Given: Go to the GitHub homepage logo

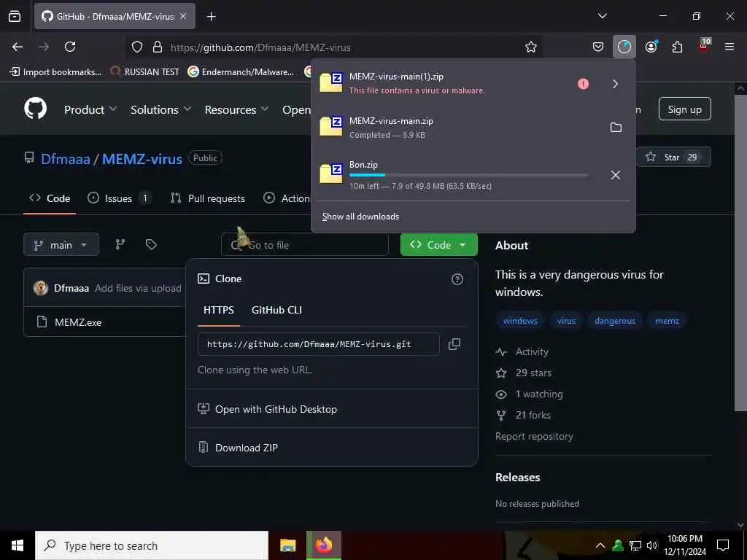Looking at the screenshot, I should pyautogui.click(x=35, y=109).
